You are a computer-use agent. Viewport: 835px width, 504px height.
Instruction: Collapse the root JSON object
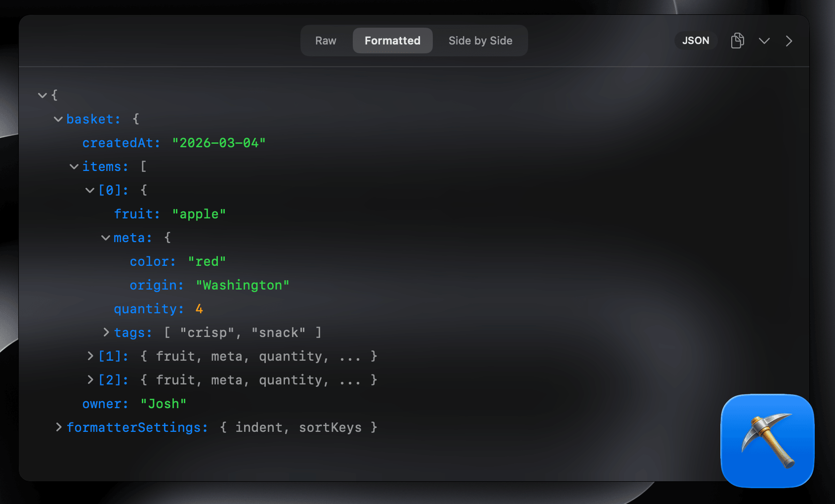[x=42, y=95]
